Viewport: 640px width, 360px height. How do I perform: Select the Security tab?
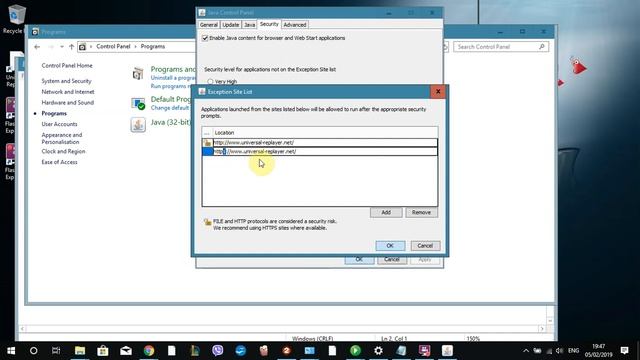[x=269, y=24]
